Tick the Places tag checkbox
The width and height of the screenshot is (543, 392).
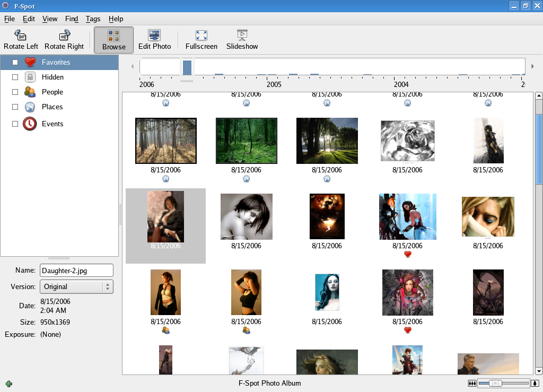pos(15,107)
